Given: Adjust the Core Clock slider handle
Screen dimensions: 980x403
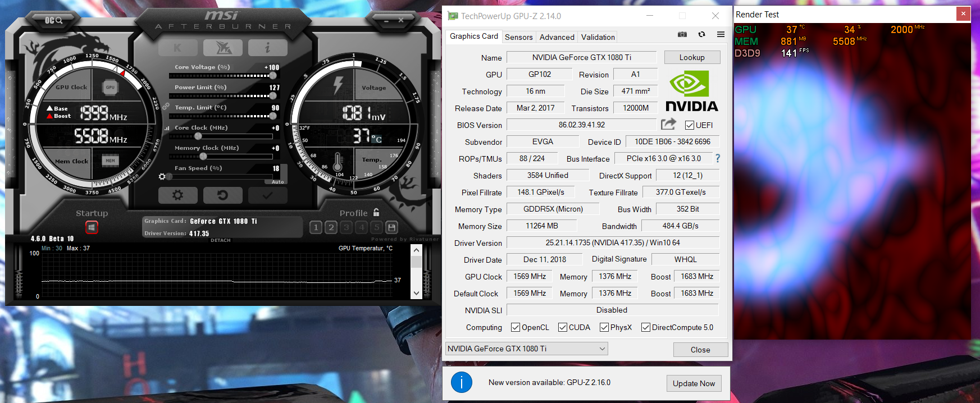Looking at the screenshot, I should pyautogui.click(x=198, y=136).
